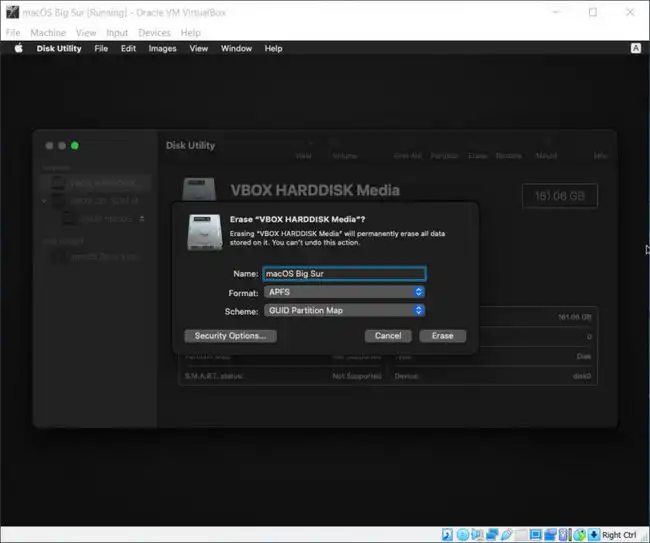Click the VirtualBox display status icon
650x543 pixels.
(x=537, y=535)
